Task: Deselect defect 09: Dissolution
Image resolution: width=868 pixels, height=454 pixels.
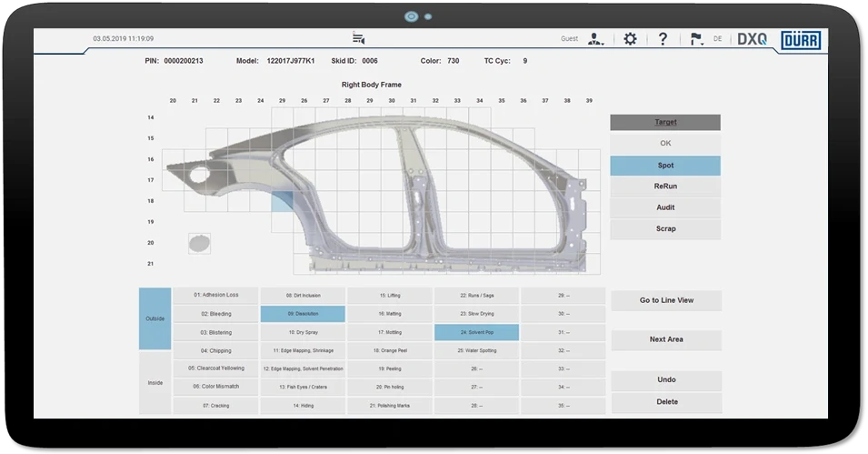Action: pyautogui.click(x=303, y=314)
